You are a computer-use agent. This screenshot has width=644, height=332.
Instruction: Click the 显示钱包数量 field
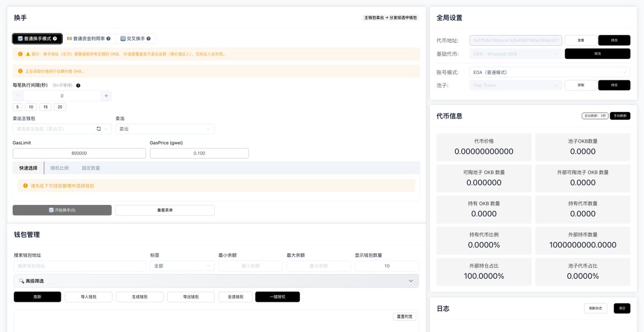[x=387, y=266]
